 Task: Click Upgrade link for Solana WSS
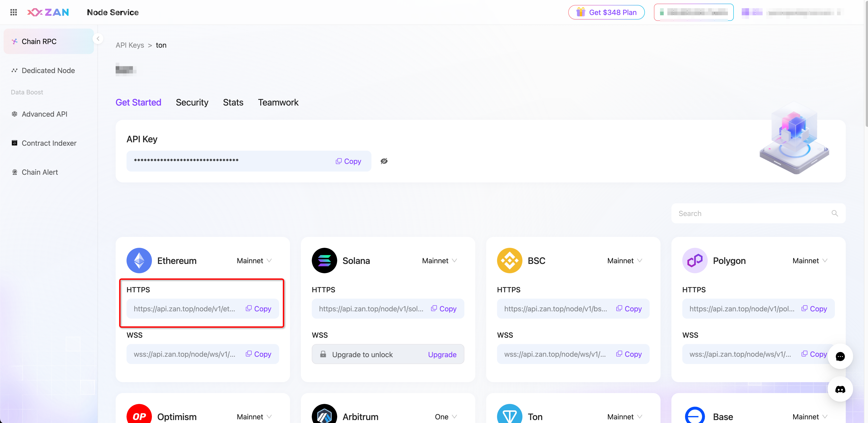(x=442, y=354)
